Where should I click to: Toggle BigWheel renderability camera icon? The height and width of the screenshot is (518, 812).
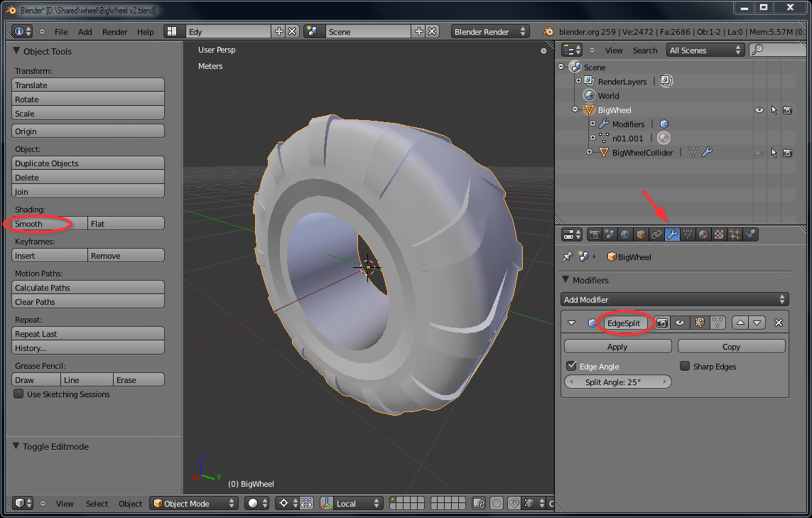click(788, 110)
